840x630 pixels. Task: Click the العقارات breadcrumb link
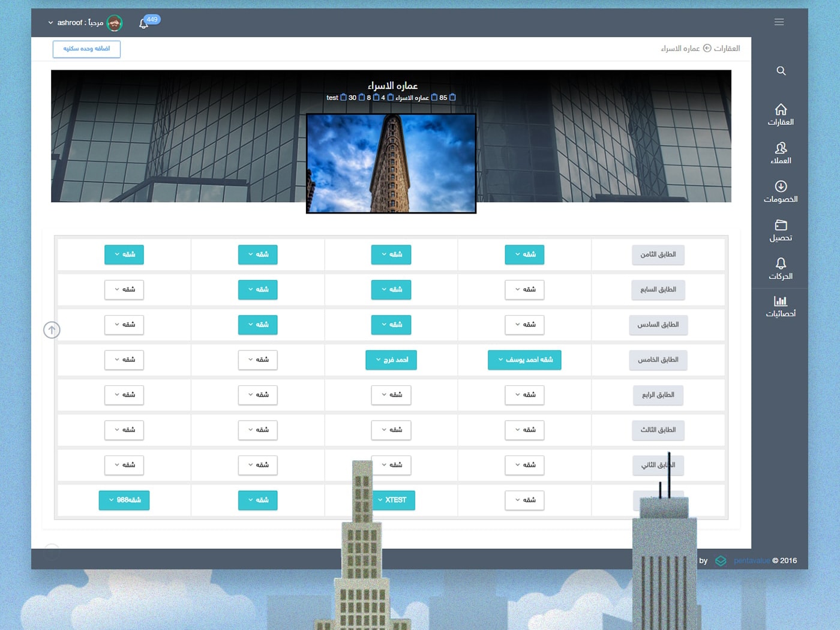tap(727, 49)
